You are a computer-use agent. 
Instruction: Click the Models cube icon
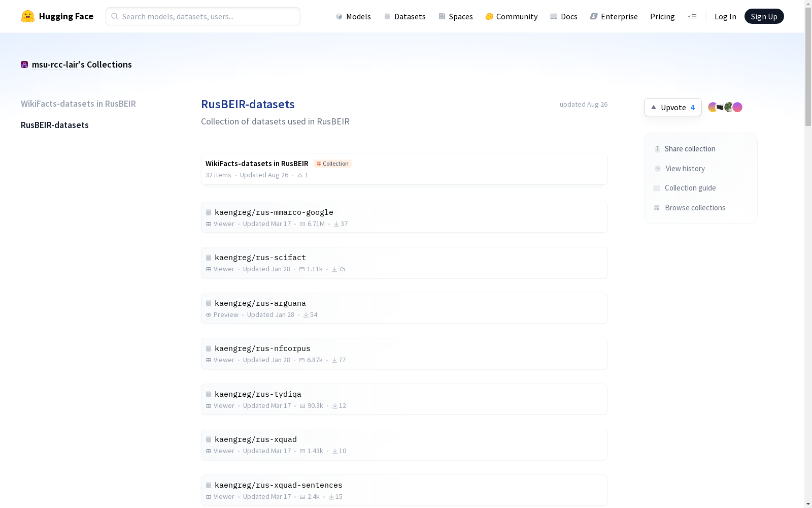click(339, 16)
